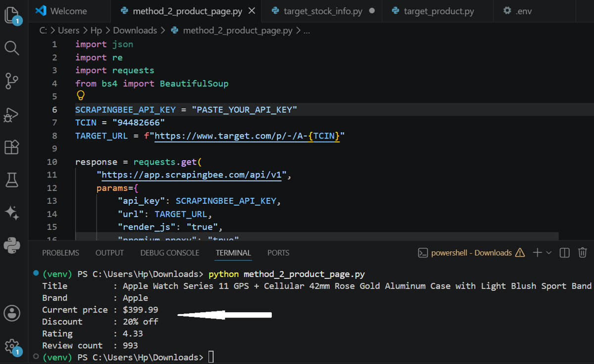Image resolution: width=594 pixels, height=364 pixels.
Task: Click the Users breadcrumb segment
Action: (69, 31)
